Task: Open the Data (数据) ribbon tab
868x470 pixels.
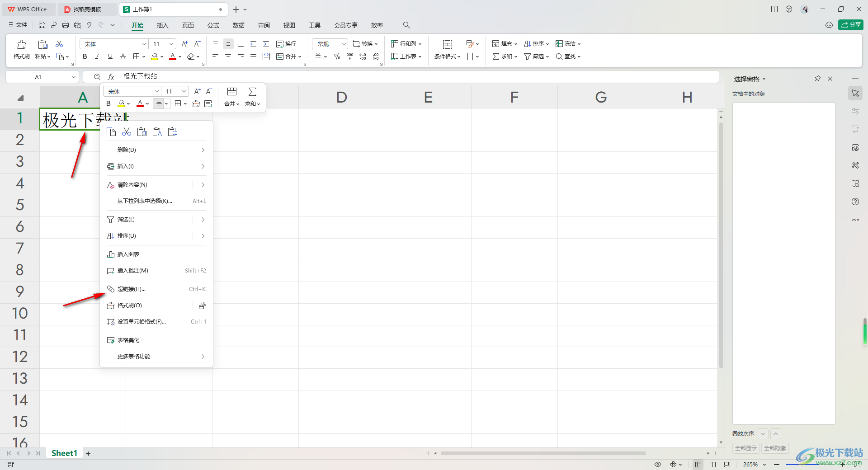Action: click(238, 25)
